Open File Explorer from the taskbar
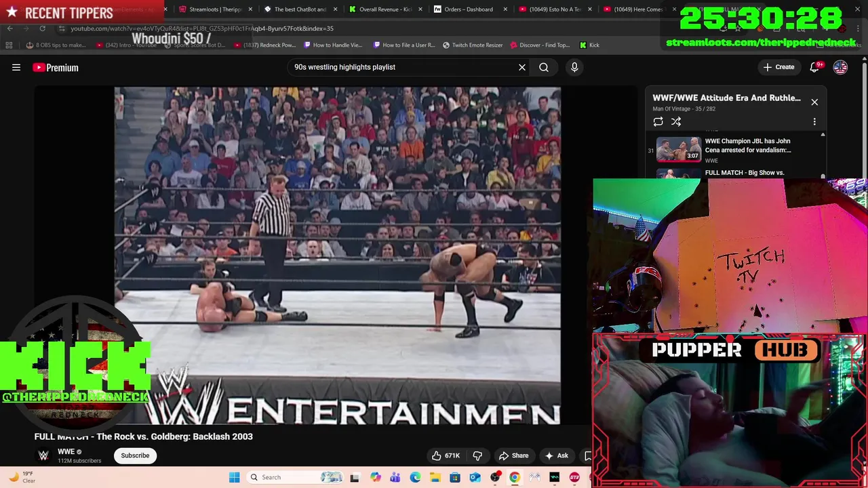Viewport: 868px width, 488px height. (435, 477)
